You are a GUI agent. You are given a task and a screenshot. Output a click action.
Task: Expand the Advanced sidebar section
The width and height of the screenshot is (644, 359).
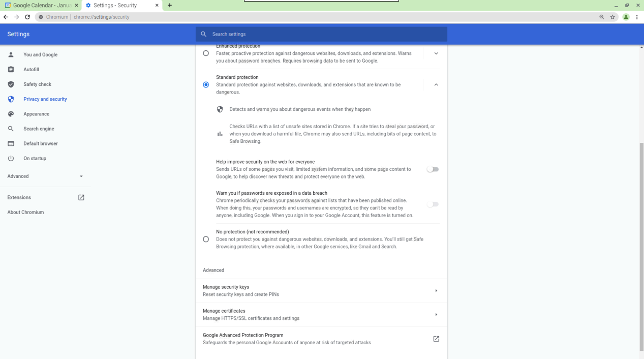pyautogui.click(x=45, y=176)
